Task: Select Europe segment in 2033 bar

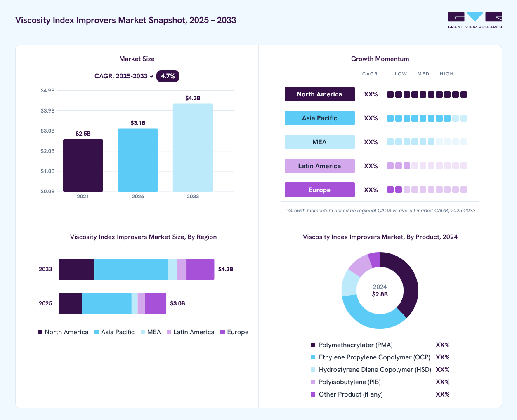Action: [x=201, y=270]
